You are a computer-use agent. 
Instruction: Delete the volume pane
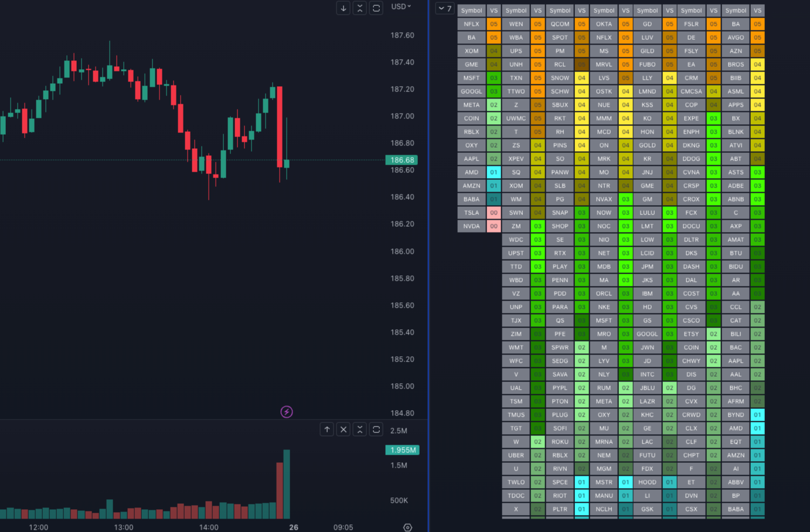pyautogui.click(x=343, y=429)
